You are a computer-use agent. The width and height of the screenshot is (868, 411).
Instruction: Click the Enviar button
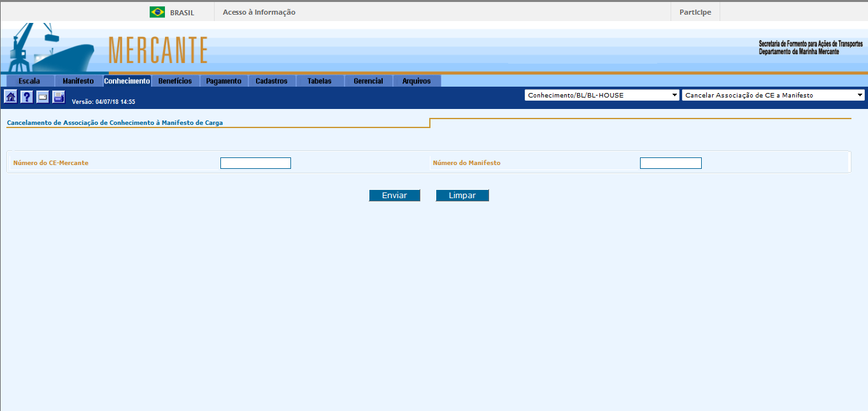(395, 196)
